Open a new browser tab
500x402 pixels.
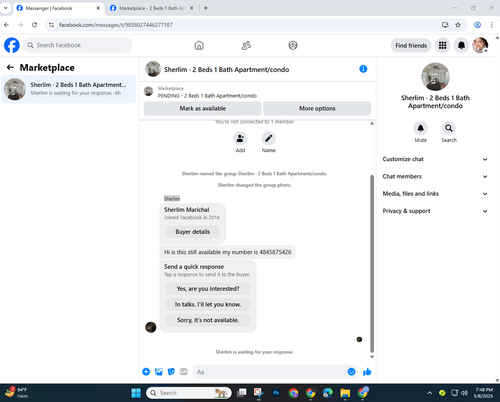coord(206,8)
